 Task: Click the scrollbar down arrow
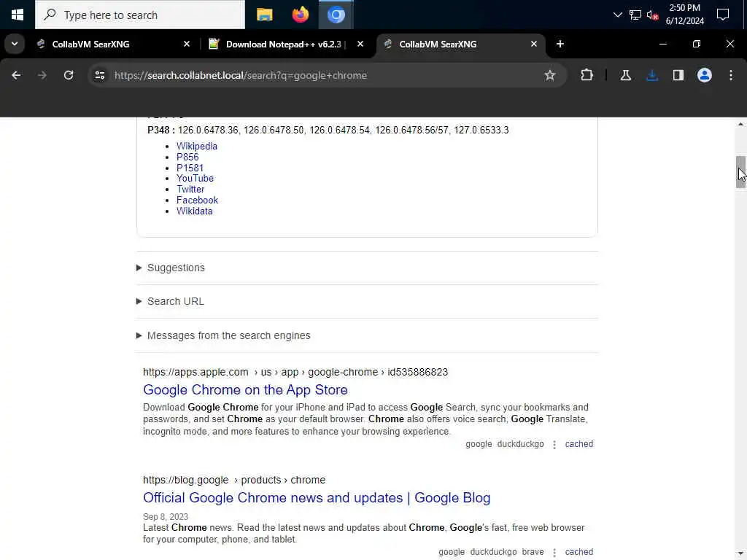pos(740,555)
